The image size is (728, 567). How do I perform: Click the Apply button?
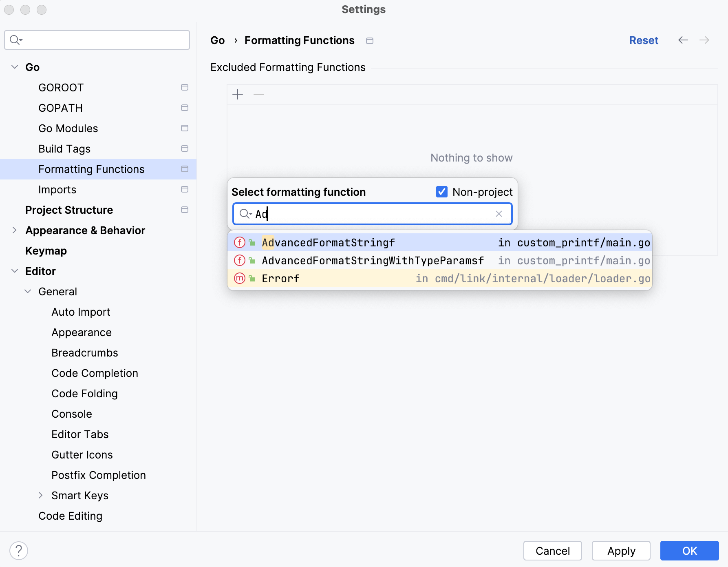tap(621, 551)
